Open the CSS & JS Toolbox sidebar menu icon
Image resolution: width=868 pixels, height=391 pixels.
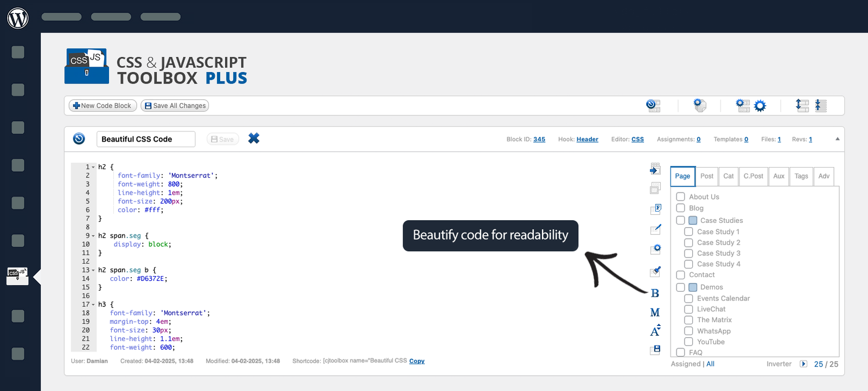click(17, 275)
